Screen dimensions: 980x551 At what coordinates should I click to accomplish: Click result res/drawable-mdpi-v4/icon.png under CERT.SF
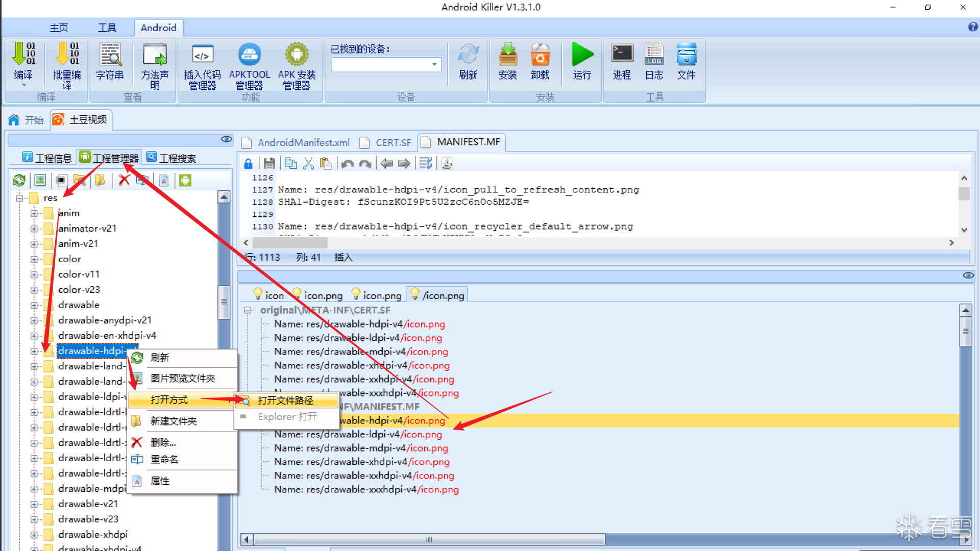tap(361, 352)
